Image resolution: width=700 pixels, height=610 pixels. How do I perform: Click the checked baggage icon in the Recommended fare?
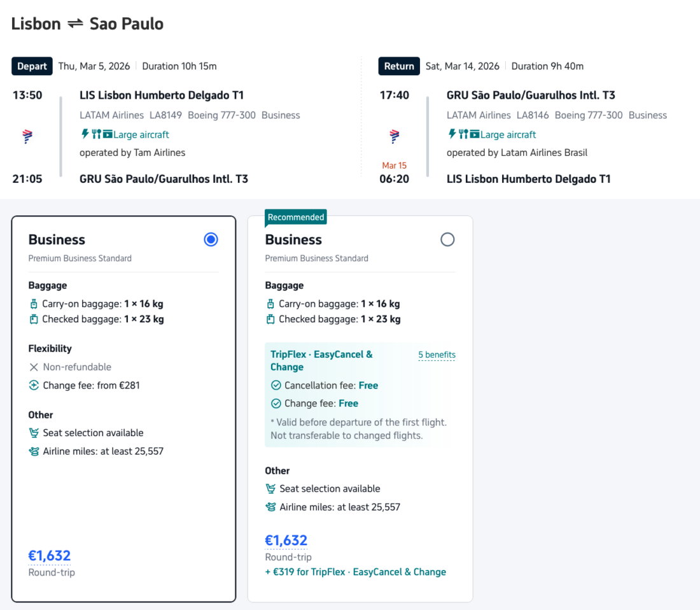[271, 319]
